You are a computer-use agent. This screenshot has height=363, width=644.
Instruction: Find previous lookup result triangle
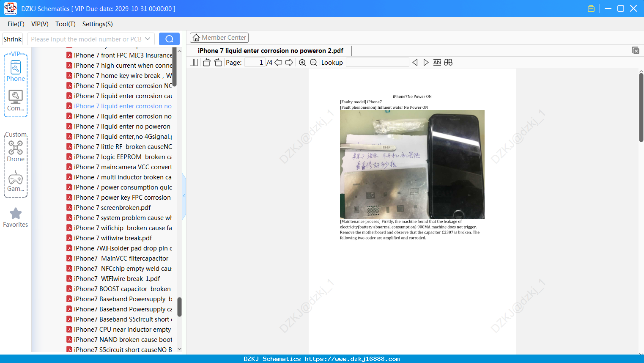(415, 63)
